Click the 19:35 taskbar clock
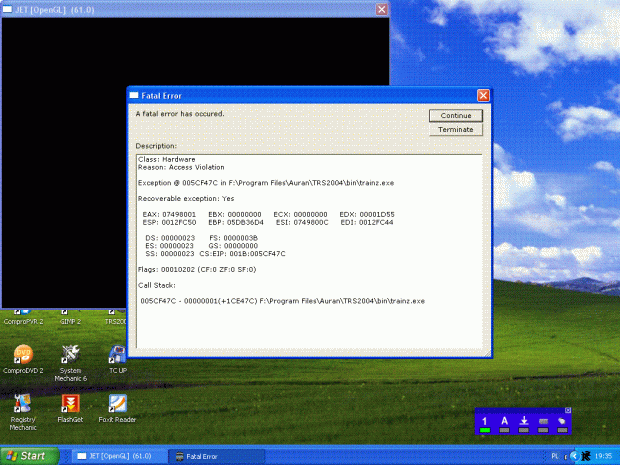The image size is (620, 465). coord(603,456)
